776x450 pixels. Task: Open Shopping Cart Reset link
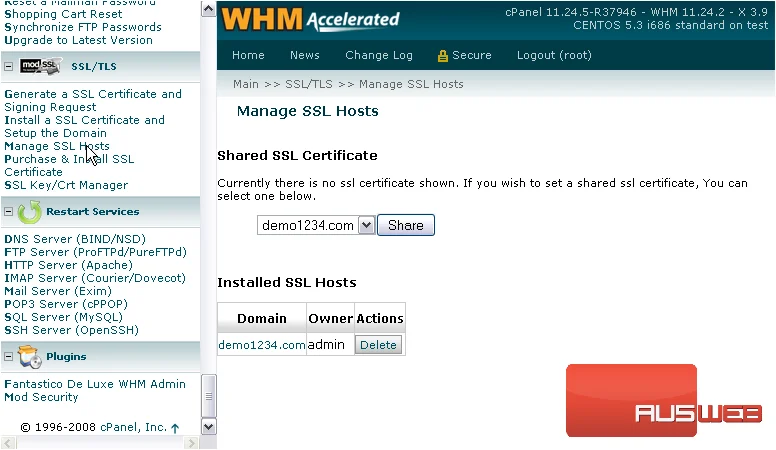click(63, 14)
